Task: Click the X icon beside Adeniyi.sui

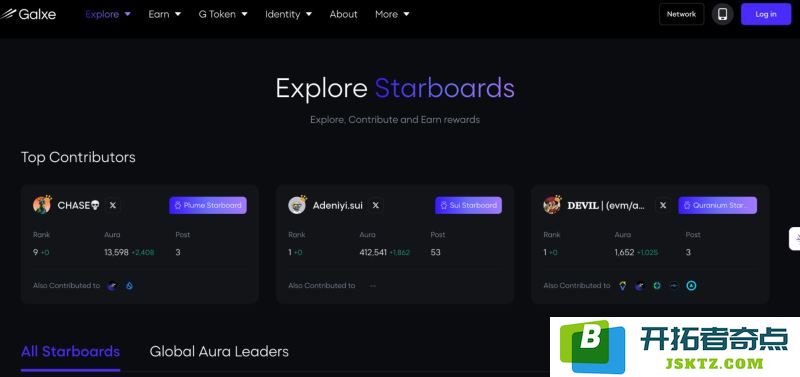Action: (x=376, y=205)
